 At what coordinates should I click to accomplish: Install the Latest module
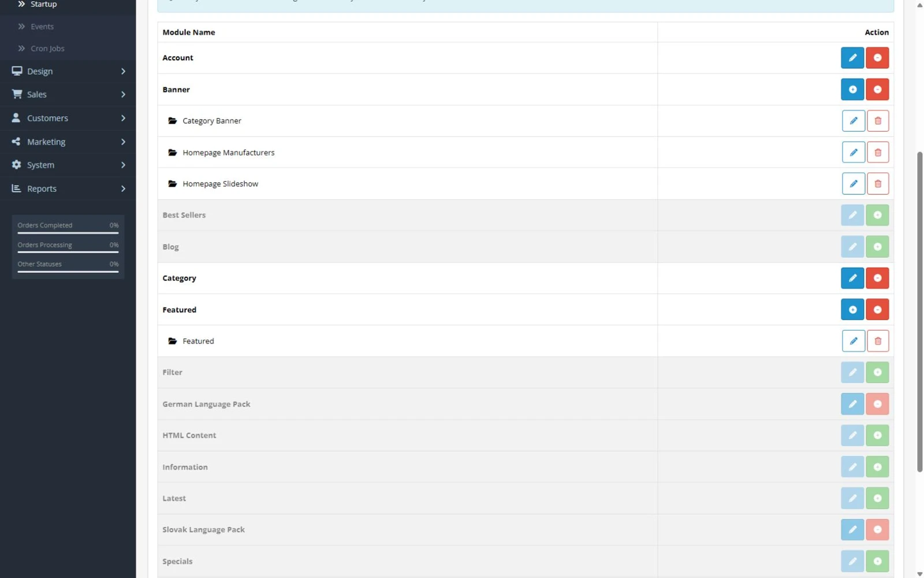pyautogui.click(x=877, y=498)
